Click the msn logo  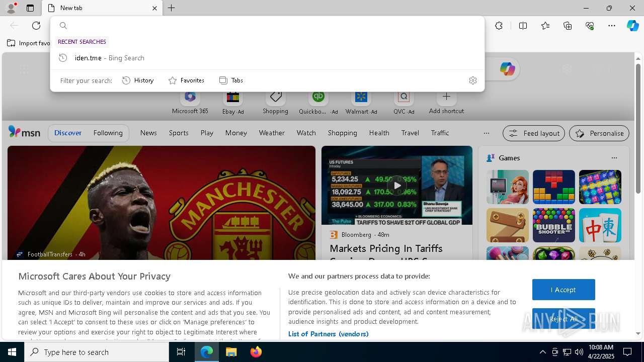point(24,132)
